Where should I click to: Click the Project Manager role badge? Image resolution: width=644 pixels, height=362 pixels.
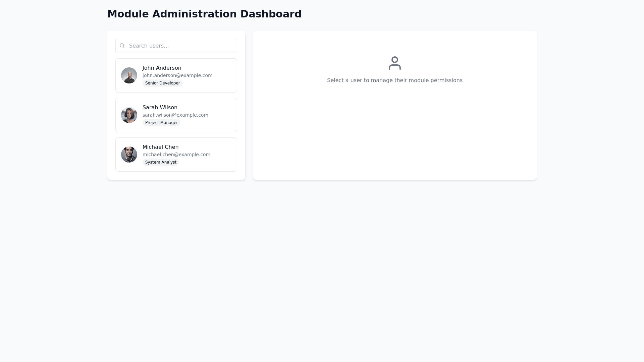tap(161, 123)
